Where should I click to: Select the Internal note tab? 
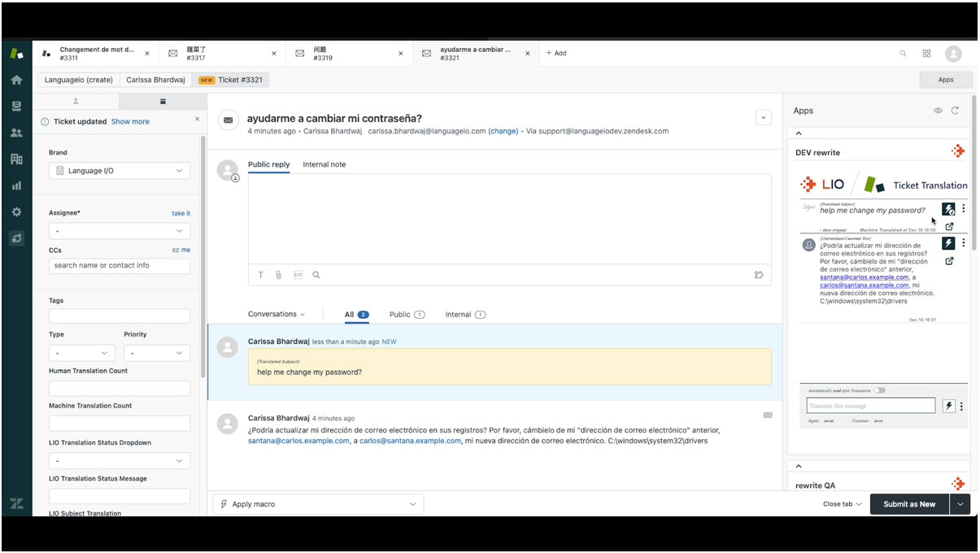(x=324, y=164)
